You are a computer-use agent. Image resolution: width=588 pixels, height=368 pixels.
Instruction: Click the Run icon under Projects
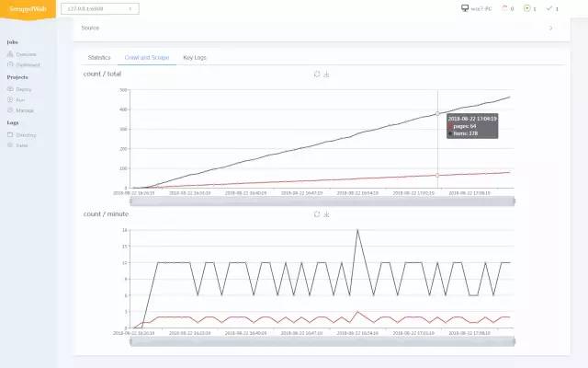(10, 99)
